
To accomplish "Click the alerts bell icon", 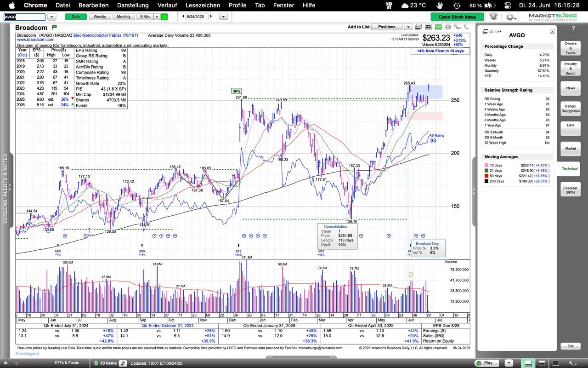I will [493, 17].
